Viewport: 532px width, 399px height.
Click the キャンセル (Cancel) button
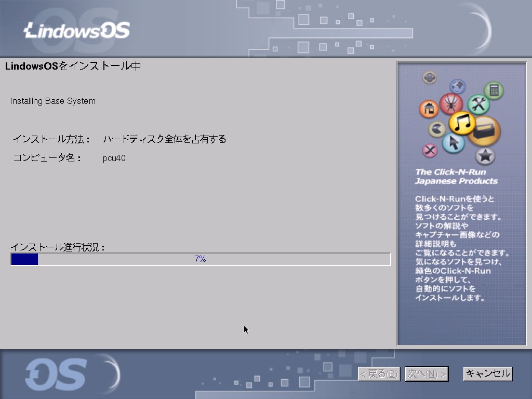point(488,374)
